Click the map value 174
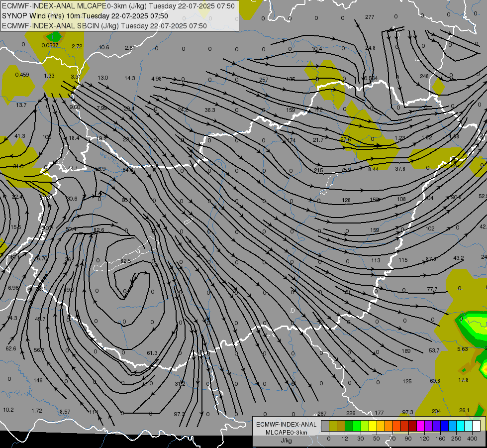Viewport: 487px width, 448px height. pos(291,140)
